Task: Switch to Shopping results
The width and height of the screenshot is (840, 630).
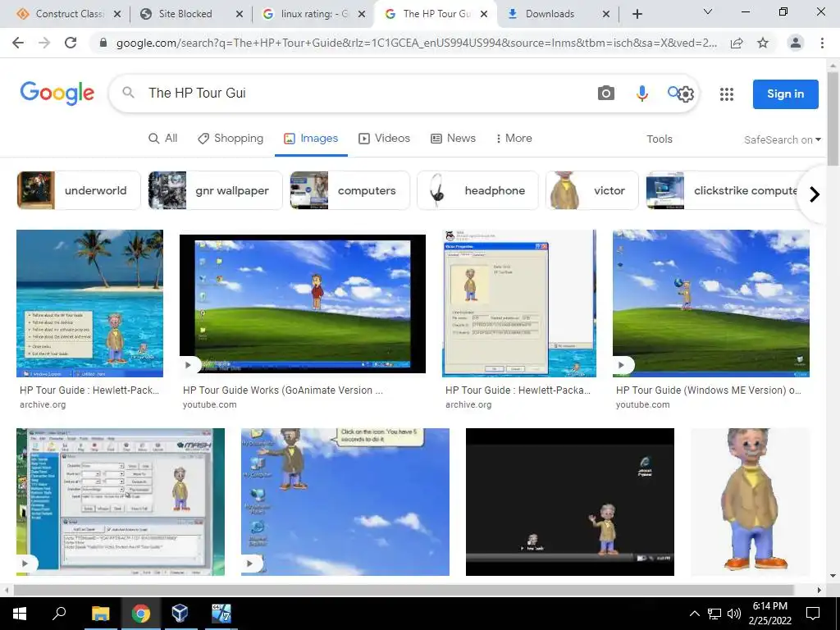Action: tap(231, 138)
